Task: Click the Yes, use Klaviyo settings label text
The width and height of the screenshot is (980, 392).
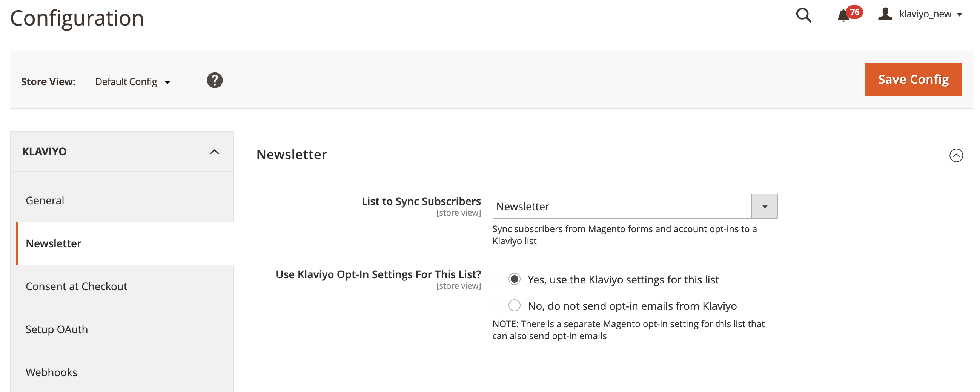Action: (623, 280)
